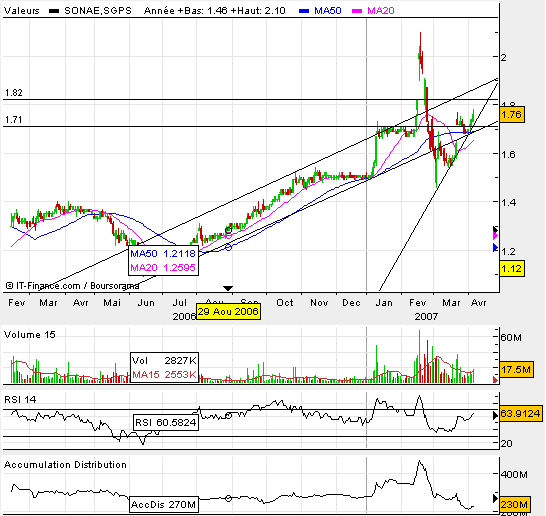The image size is (546, 516).
Task: Click the 20 label on the RSI axis
Action: (507, 444)
